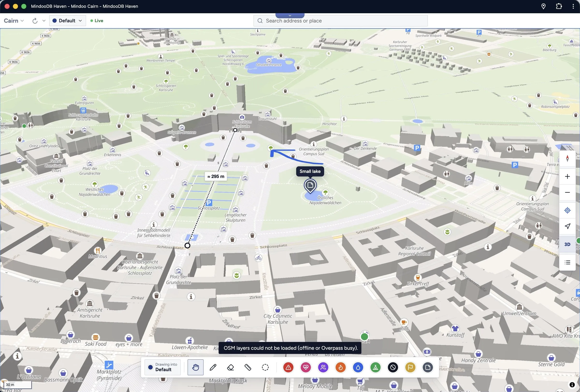
Task: Open the layers list panel
Action: pos(567,262)
